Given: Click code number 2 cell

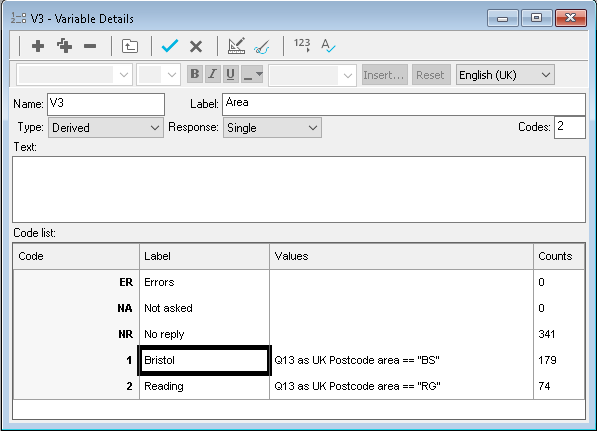Looking at the screenshot, I should point(76,386).
